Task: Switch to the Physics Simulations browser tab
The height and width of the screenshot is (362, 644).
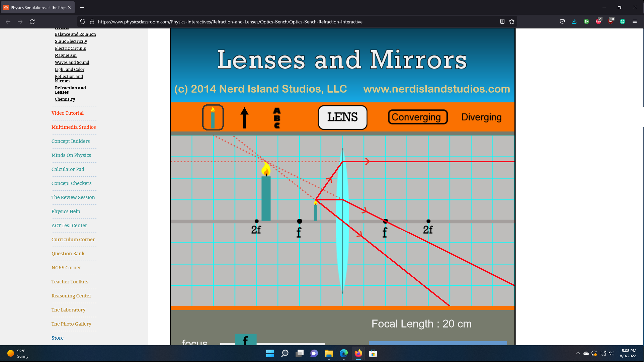Action: 37,7
